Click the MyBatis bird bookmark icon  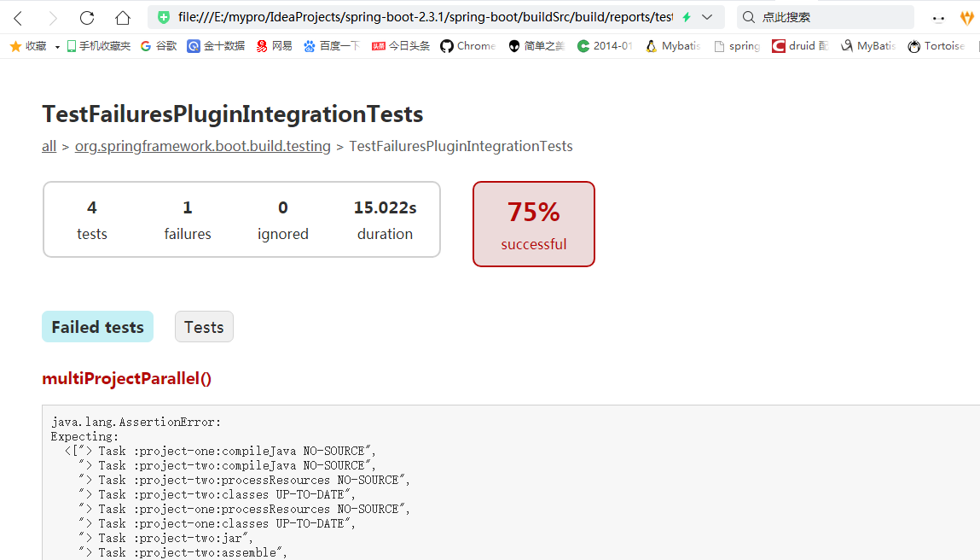click(849, 45)
